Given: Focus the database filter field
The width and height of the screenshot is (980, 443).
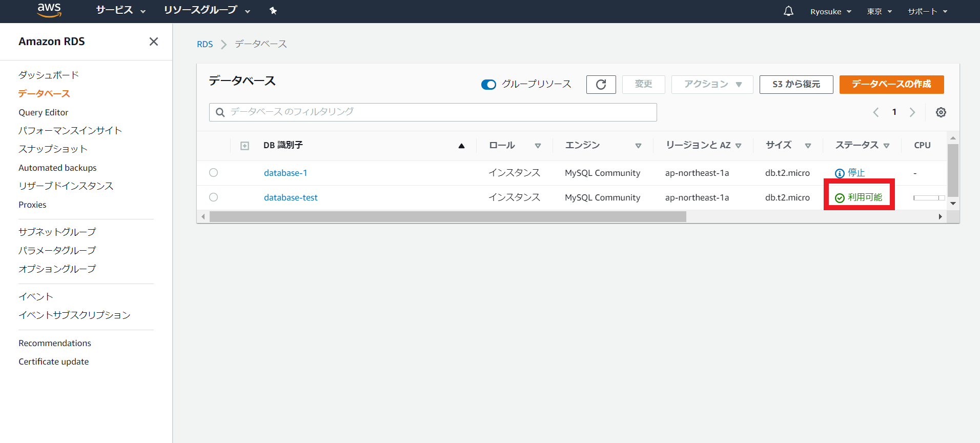Looking at the screenshot, I should pyautogui.click(x=433, y=112).
